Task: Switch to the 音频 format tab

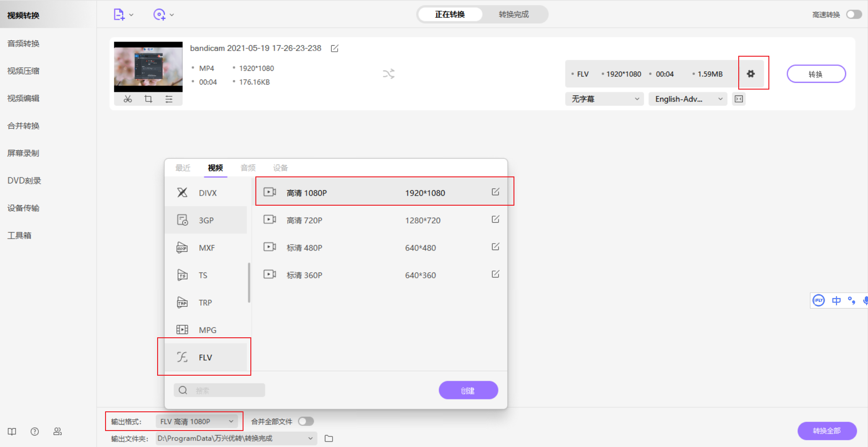Action: (x=248, y=168)
